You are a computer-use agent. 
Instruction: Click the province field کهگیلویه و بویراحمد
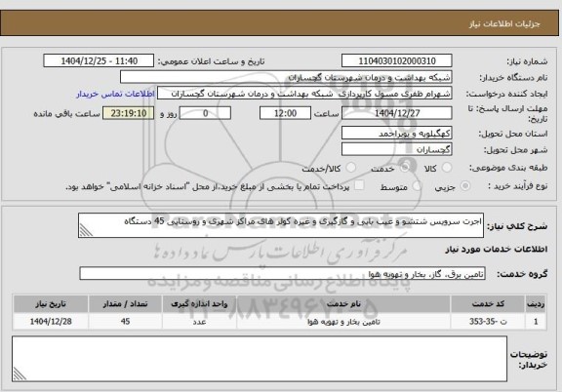(397, 133)
